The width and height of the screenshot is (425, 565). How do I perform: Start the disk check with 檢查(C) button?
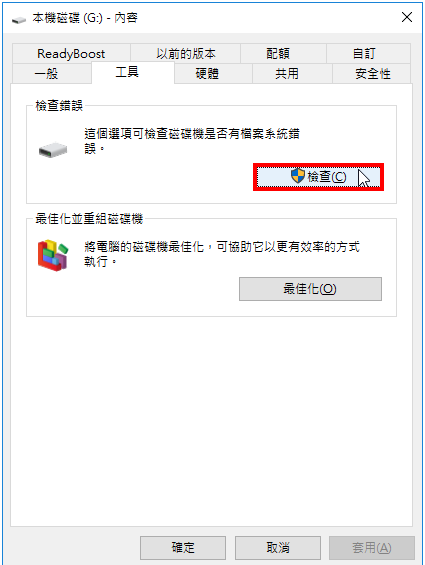tap(318, 177)
